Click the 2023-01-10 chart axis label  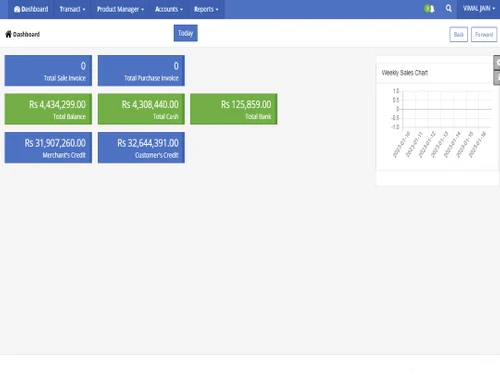point(402,145)
